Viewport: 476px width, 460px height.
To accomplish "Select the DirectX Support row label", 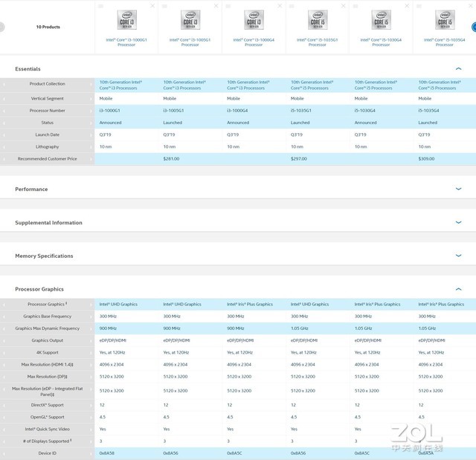I will coord(47,405).
